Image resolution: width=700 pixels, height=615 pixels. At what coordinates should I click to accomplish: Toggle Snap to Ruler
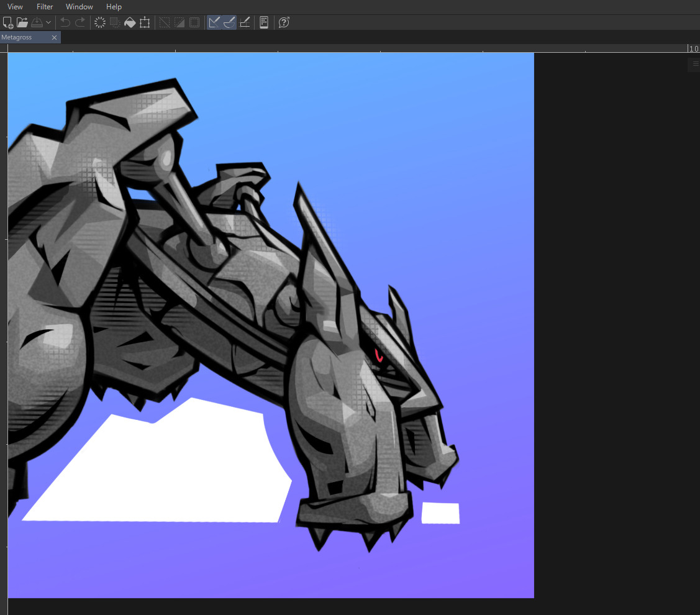(x=214, y=22)
